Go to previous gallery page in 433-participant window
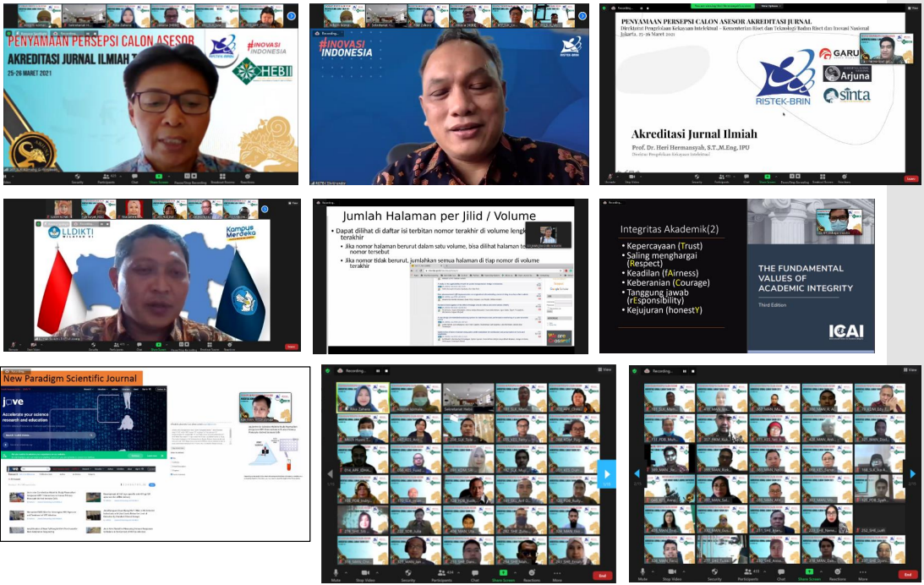 637,473
